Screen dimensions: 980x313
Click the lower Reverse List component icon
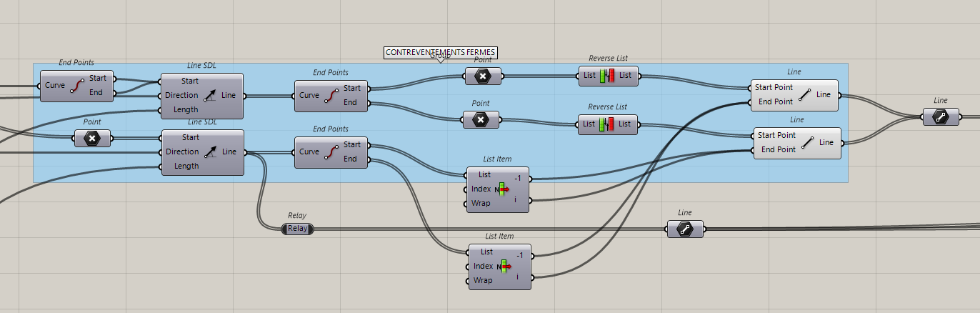click(x=606, y=124)
